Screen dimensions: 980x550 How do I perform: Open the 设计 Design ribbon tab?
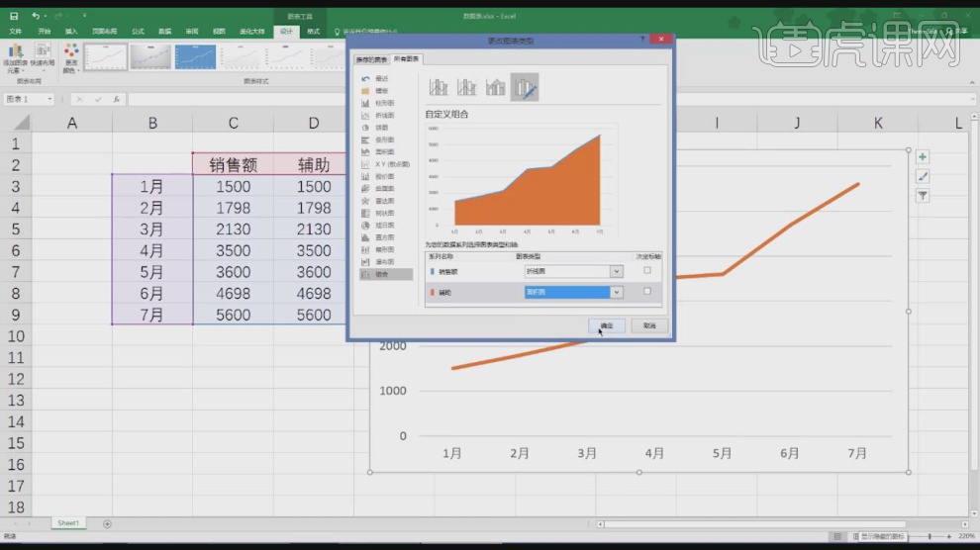[286, 32]
